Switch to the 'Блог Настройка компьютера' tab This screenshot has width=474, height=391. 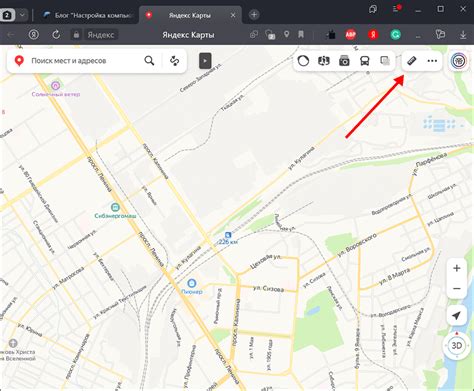[88, 15]
